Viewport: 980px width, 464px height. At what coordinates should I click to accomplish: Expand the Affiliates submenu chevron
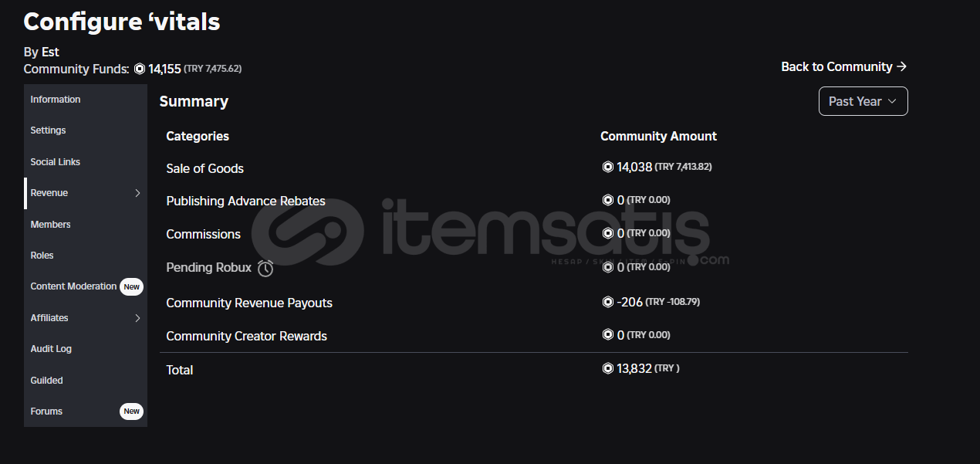pos(138,318)
